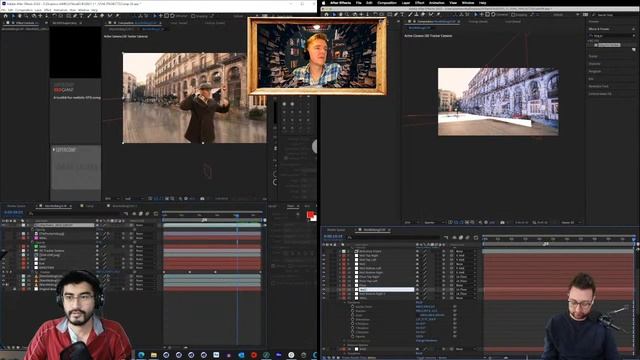
Task: Select the Pen tool in right window
Action: [x=396, y=14]
